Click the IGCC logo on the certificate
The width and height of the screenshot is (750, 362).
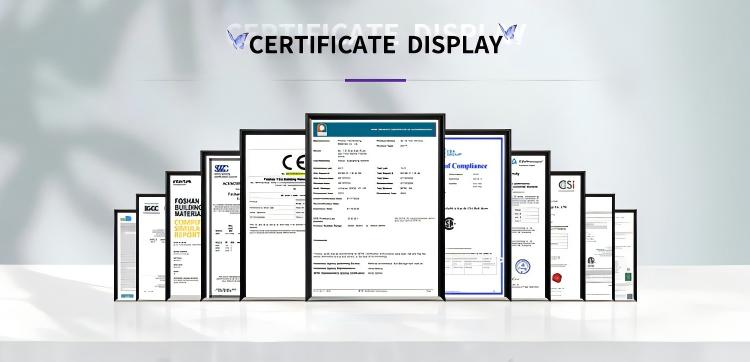pyautogui.click(x=151, y=208)
